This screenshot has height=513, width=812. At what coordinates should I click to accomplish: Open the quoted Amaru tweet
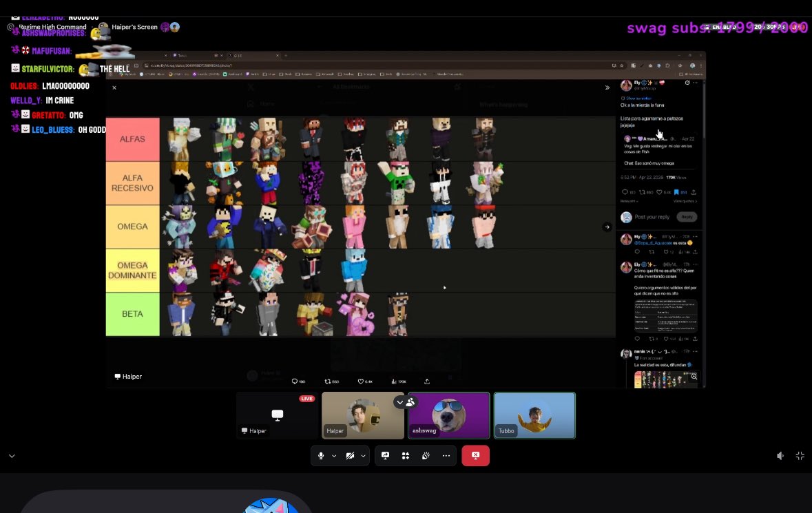pyautogui.click(x=658, y=151)
